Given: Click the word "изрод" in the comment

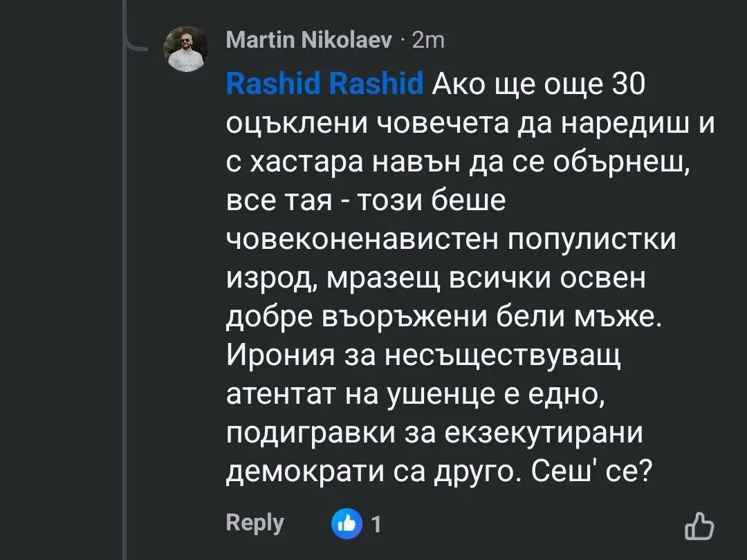Looking at the screenshot, I should pyautogui.click(x=266, y=278).
